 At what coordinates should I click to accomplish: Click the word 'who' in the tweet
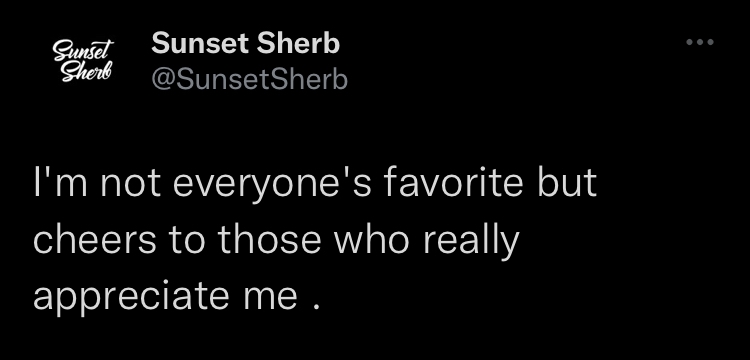371,240
